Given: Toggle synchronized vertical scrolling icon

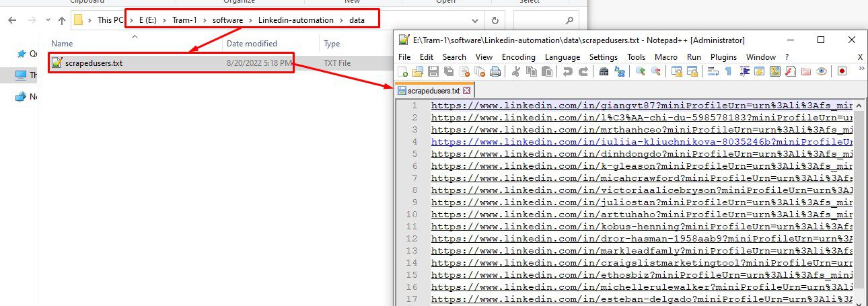Looking at the screenshot, I should pyautogui.click(x=676, y=71).
